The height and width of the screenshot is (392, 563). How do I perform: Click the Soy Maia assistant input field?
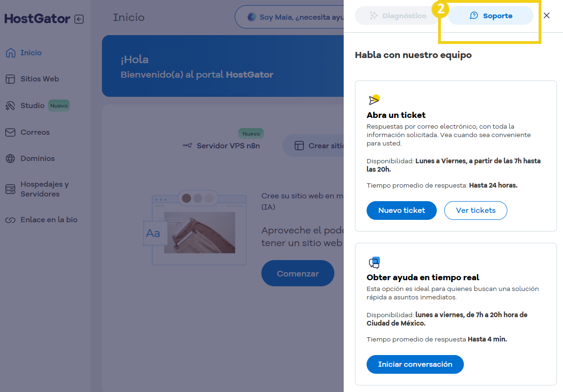point(295,16)
